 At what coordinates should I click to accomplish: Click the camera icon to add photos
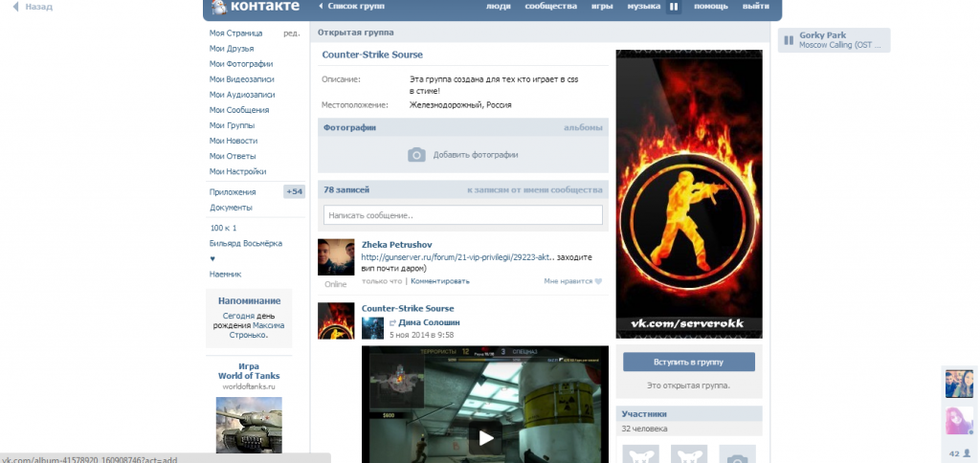point(416,155)
